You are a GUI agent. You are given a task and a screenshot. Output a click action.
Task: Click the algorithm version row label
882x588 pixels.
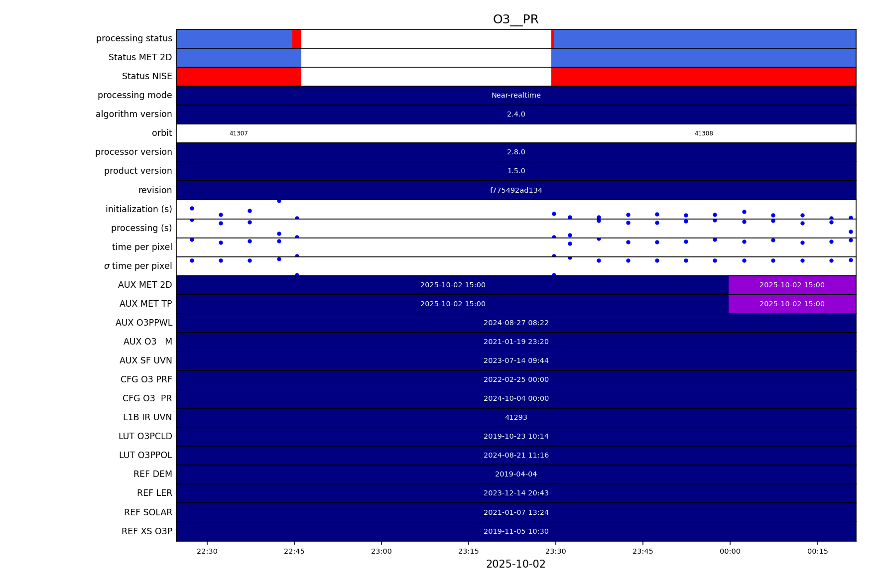pyautogui.click(x=133, y=115)
